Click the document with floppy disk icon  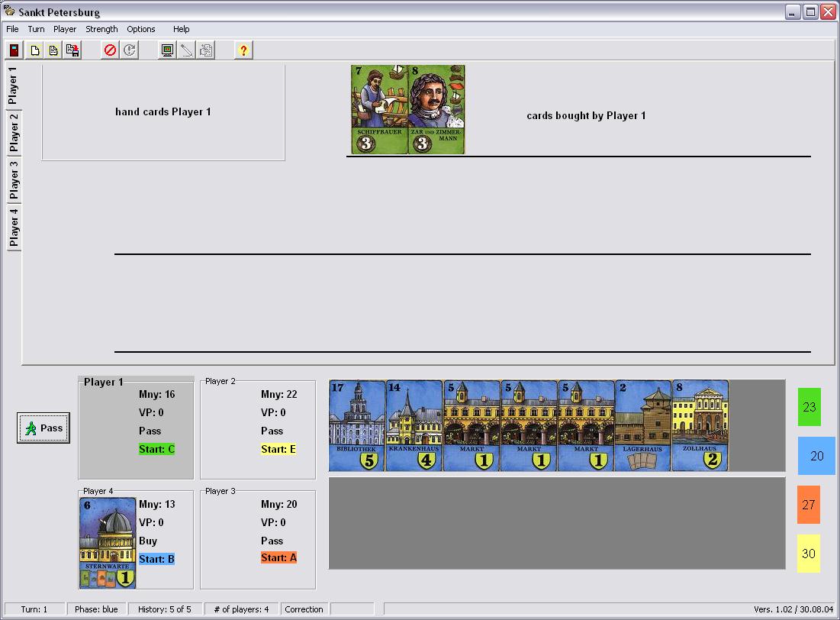click(x=72, y=50)
